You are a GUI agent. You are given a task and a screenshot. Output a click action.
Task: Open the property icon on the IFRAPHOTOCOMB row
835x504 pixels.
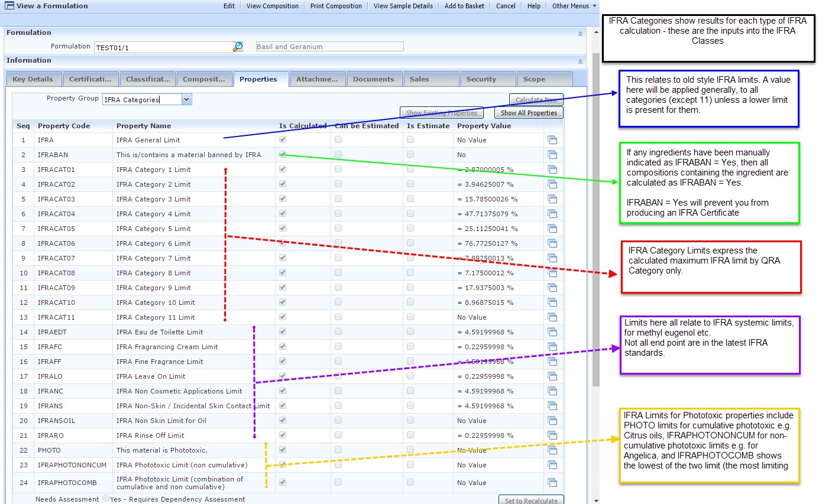pyautogui.click(x=553, y=483)
